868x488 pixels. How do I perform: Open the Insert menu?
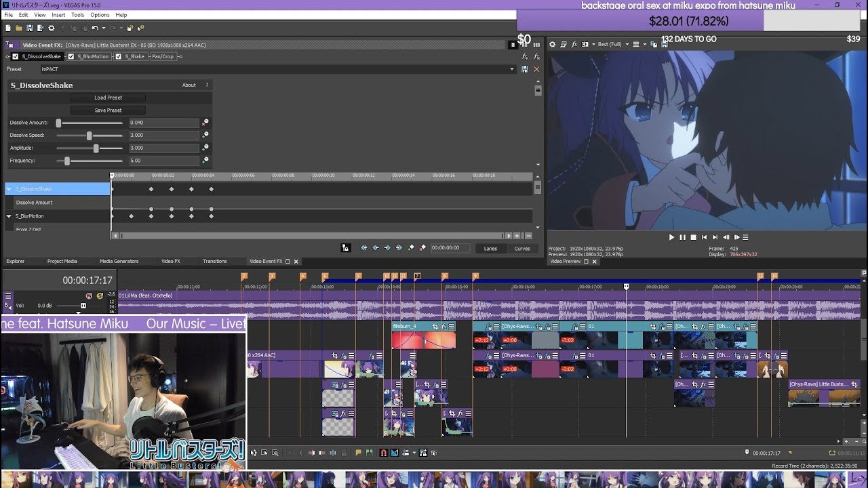(58, 15)
